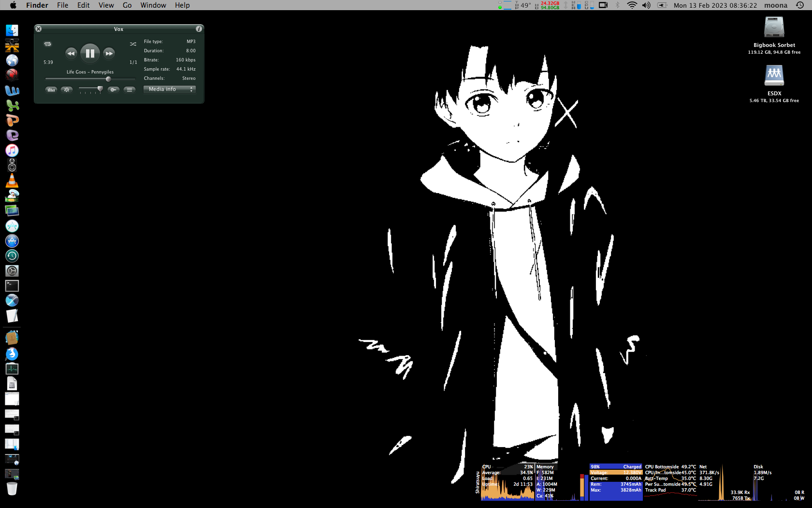The image size is (812, 508).
Task: Toggle shuffle mode in Vox
Action: coord(133,44)
